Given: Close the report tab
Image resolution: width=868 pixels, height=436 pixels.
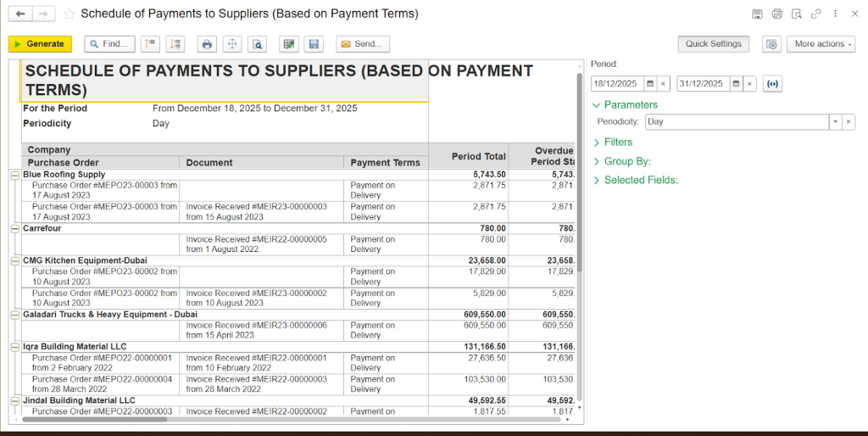Looking at the screenshot, I should (855, 14).
